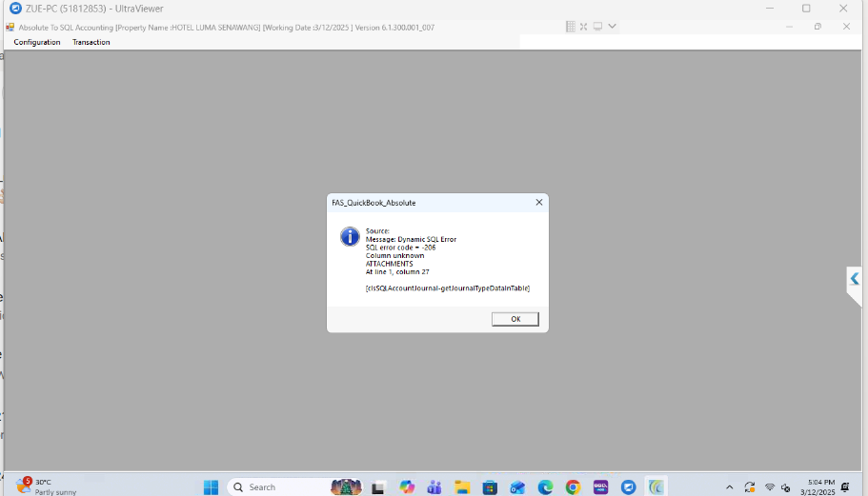Open Outlook from the taskbar
The image size is (868, 496).
[x=517, y=487]
